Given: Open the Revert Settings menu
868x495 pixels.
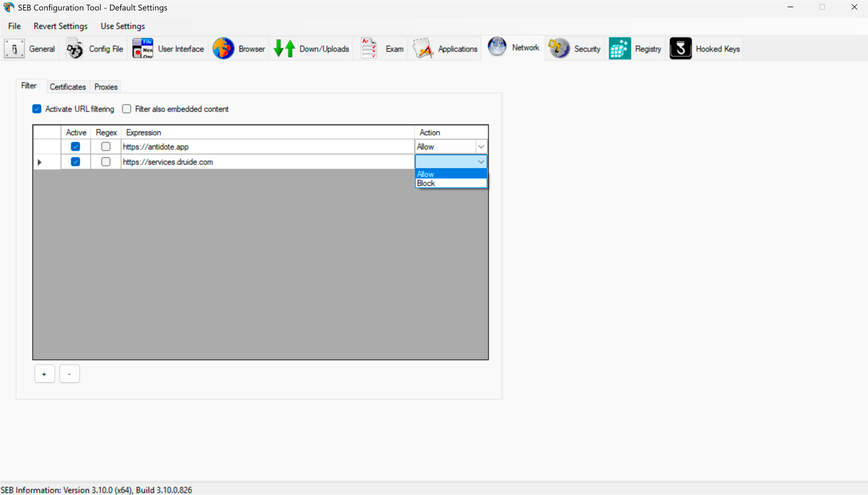Looking at the screenshot, I should (61, 26).
